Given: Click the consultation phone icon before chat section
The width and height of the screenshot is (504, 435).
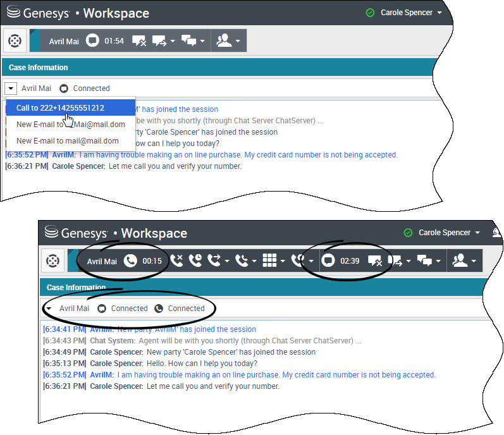Looking at the screenshot, I should pos(298,260).
